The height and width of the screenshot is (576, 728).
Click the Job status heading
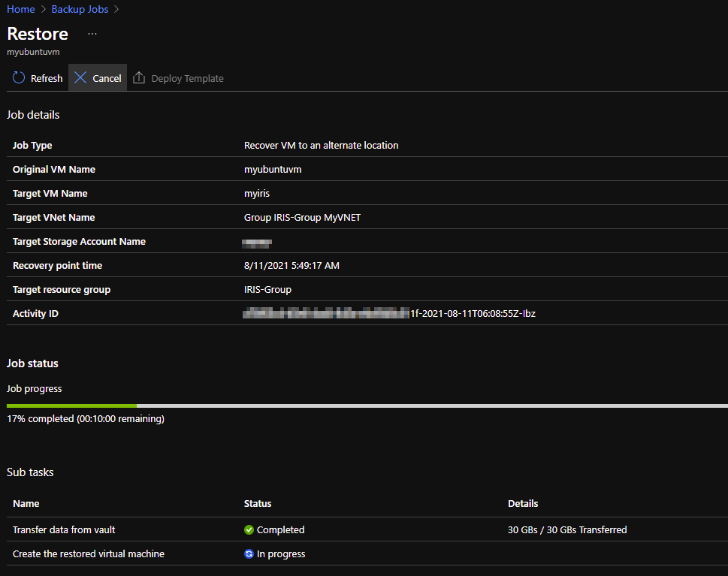coord(32,363)
